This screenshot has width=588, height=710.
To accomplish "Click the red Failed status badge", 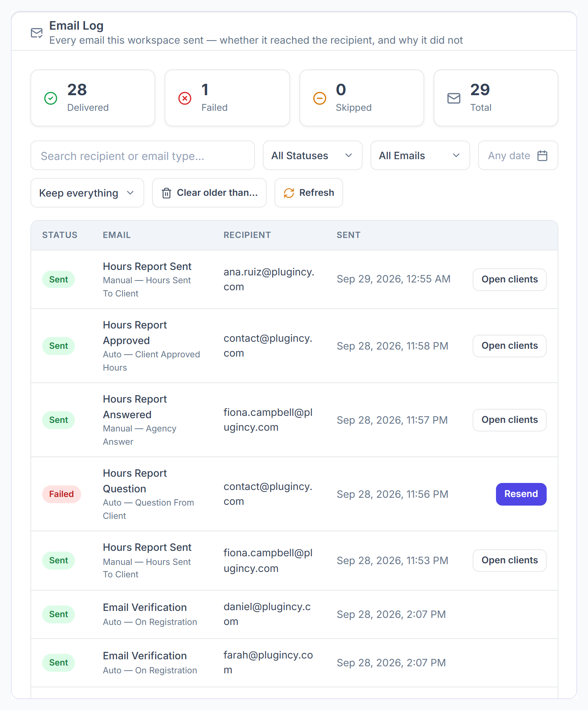I will coord(62,494).
